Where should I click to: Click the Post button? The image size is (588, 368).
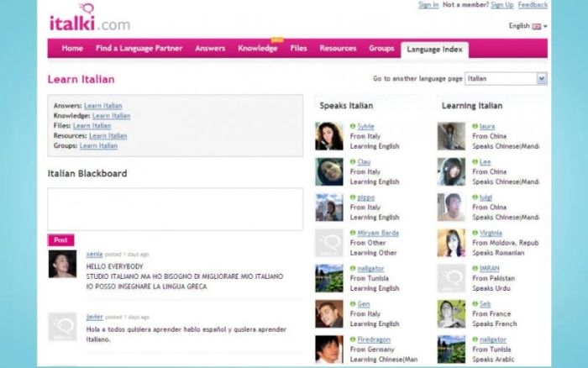[60, 239]
